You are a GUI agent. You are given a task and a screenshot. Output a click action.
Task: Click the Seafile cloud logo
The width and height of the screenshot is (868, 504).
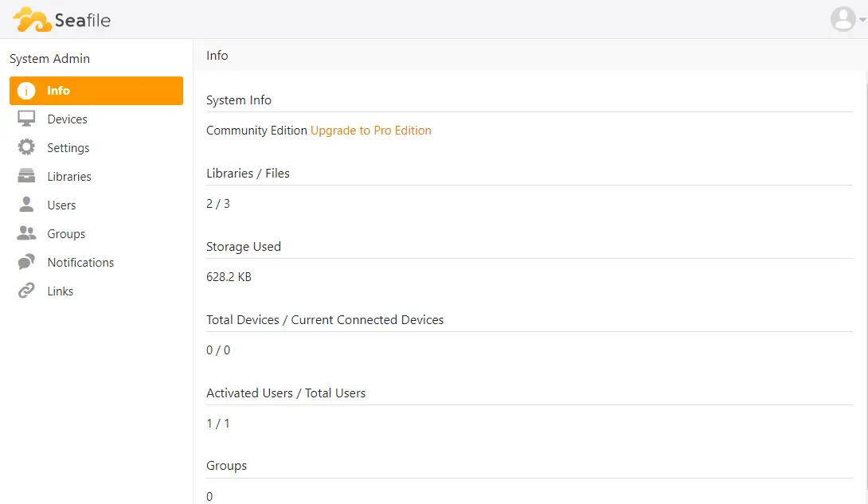[x=33, y=19]
